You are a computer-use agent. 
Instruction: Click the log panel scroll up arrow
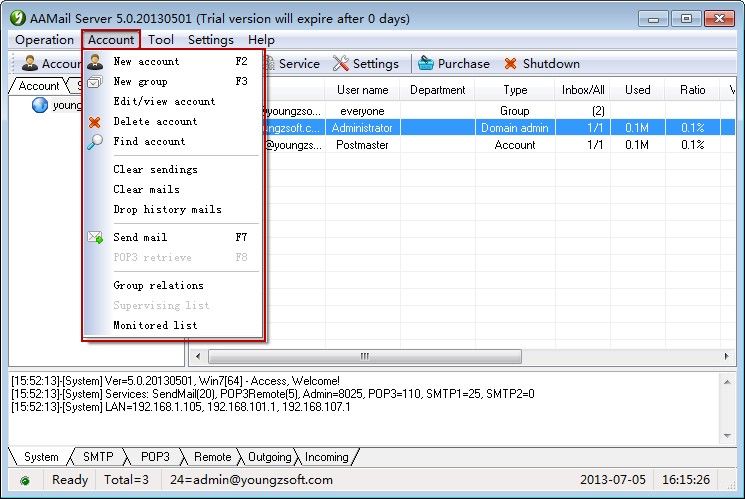pyautogui.click(x=727, y=382)
